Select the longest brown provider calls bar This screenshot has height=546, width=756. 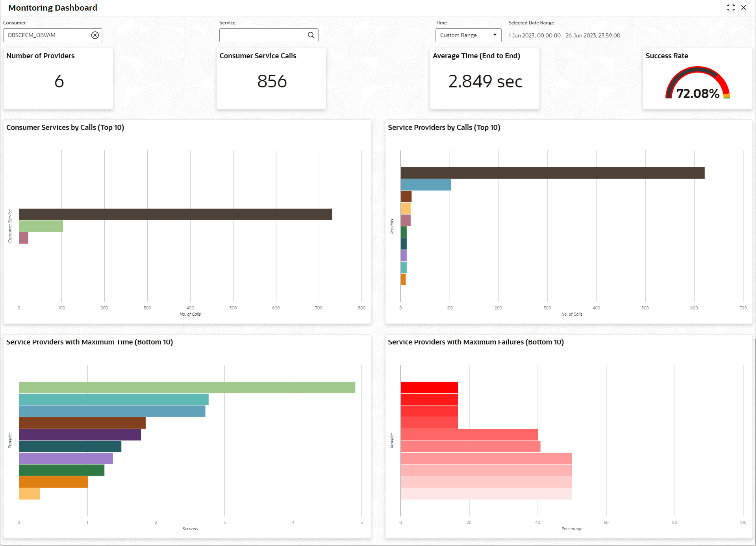click(x=552, y=173)
